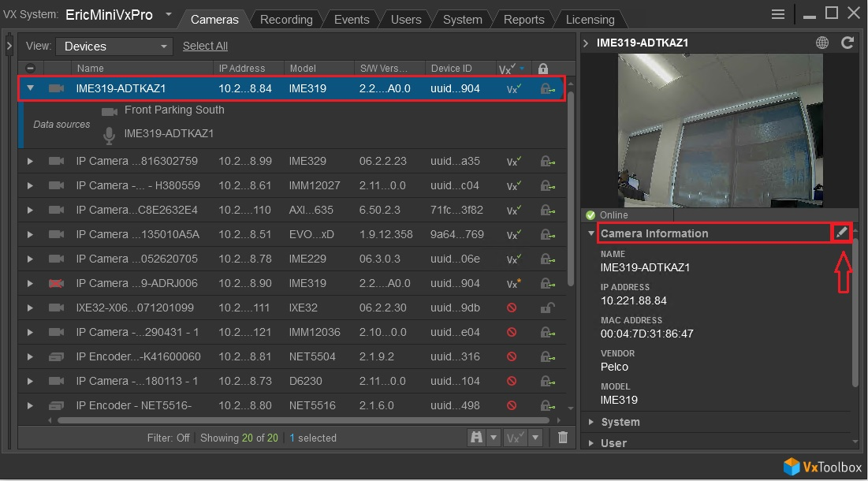
Task: Click not-commissioned icon for IMM12036 row
Action: (x=512, y=332)
